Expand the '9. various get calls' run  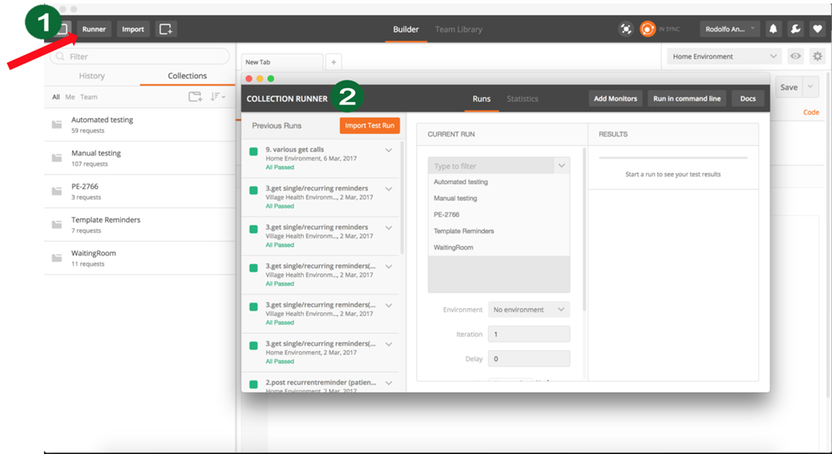click(x=389, y=150)
